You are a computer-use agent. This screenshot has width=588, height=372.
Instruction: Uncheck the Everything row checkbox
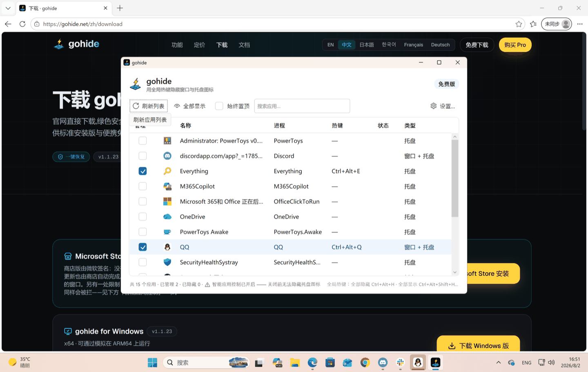143,171
